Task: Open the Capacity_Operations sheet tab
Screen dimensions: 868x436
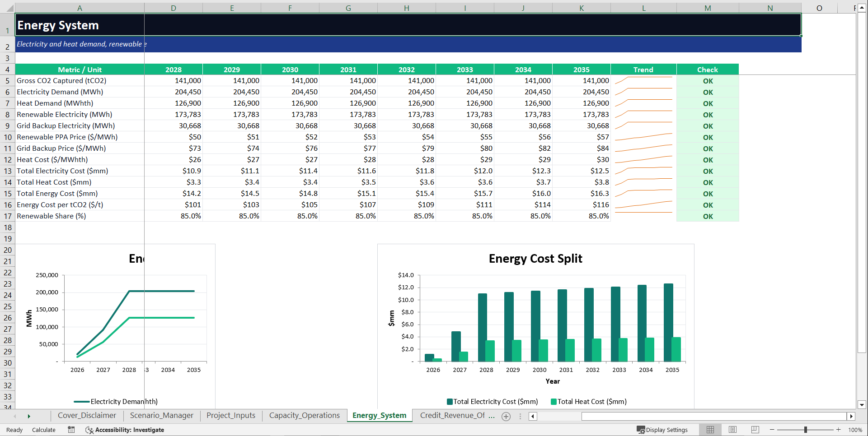Action: coord(305,415)
